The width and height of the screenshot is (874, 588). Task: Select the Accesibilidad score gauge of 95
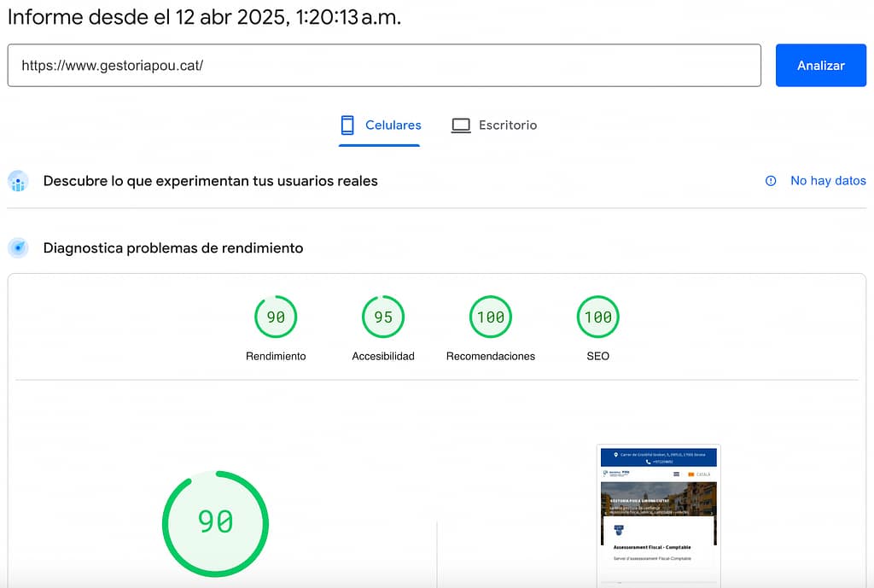383,317
